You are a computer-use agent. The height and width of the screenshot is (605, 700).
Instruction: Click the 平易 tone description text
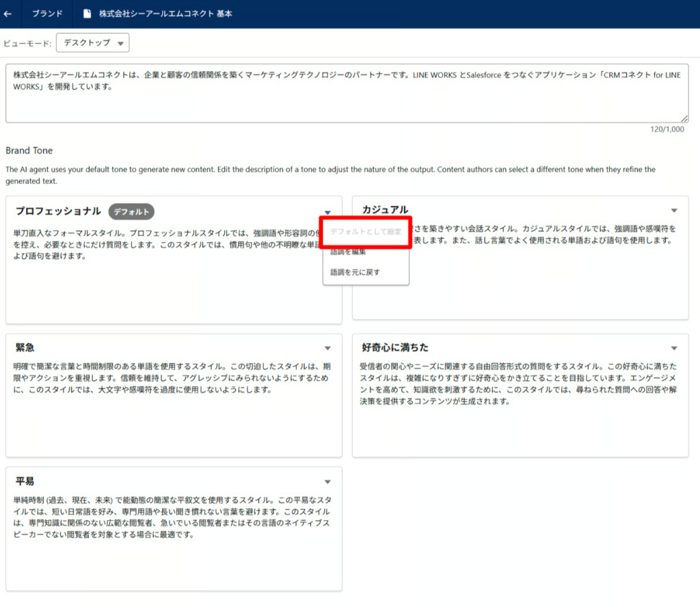(172, 517)
